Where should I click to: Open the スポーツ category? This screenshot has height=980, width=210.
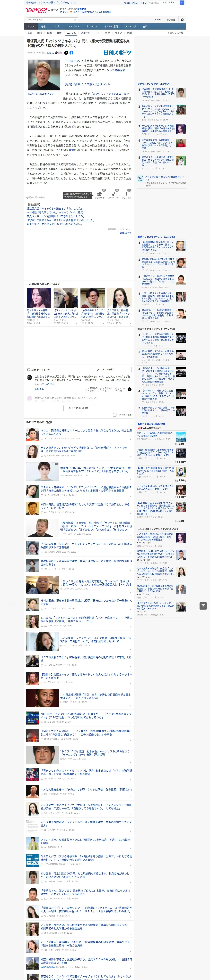click(x=85, y=33)
